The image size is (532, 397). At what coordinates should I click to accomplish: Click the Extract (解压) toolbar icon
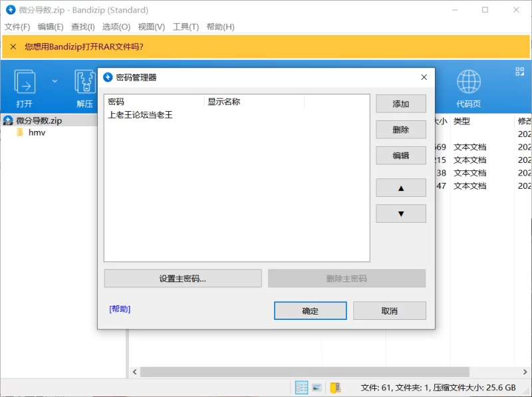coord(85,82)
